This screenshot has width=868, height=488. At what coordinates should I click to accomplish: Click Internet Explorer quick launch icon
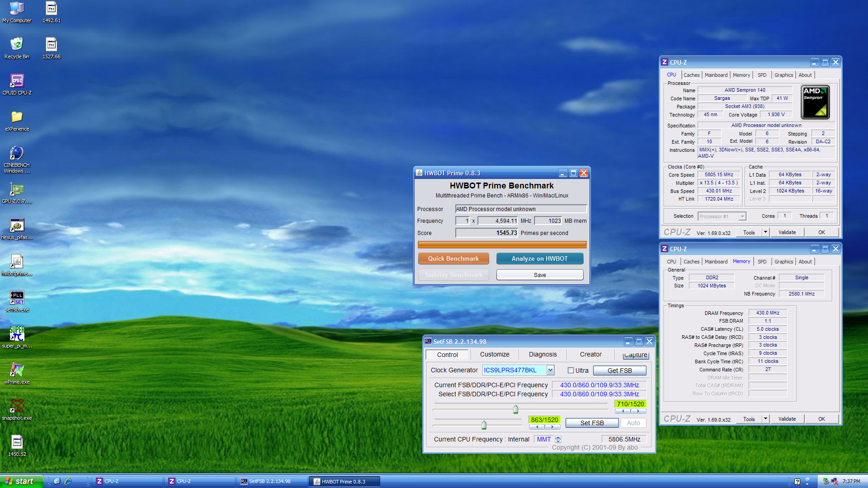coord(68,481)
